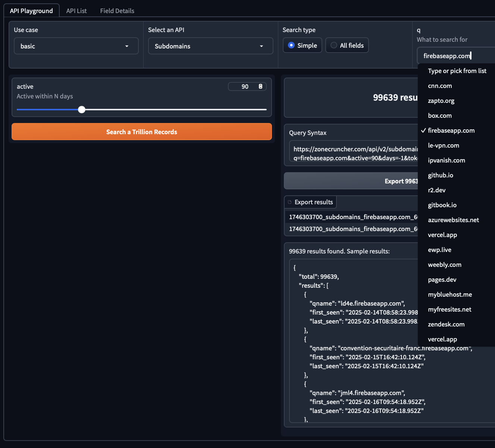Click the Query Syntax label
This screenshot has height=448, width=495.
[308, 133]
